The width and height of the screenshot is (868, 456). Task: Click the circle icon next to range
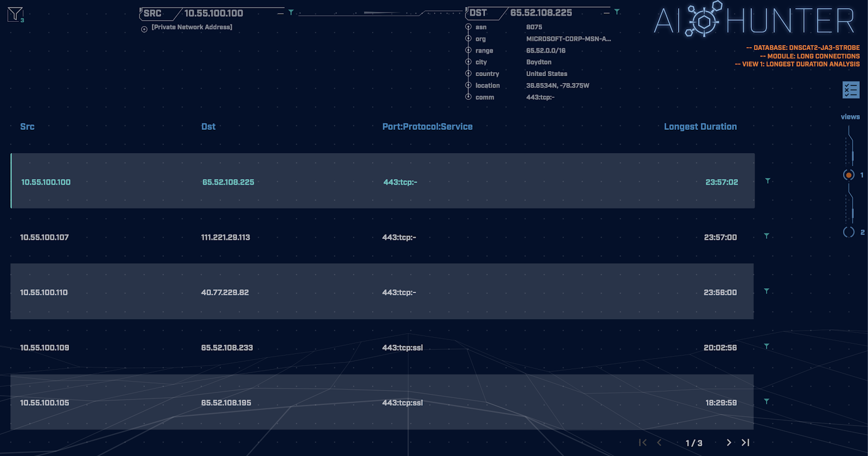(x=468, y=50)
